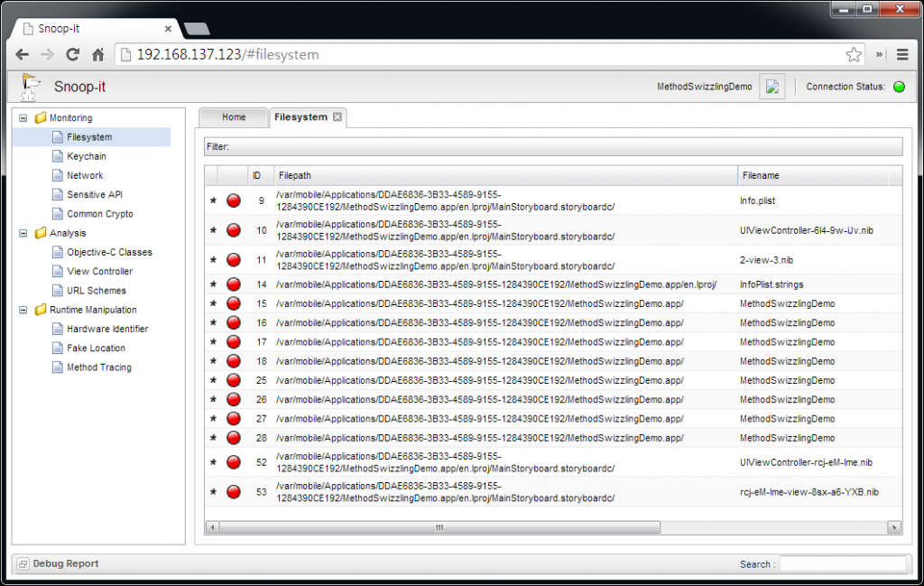Viewport: 924px width, 586px height.
Task: Close the Filesystem tab
Action: [337, 117]
